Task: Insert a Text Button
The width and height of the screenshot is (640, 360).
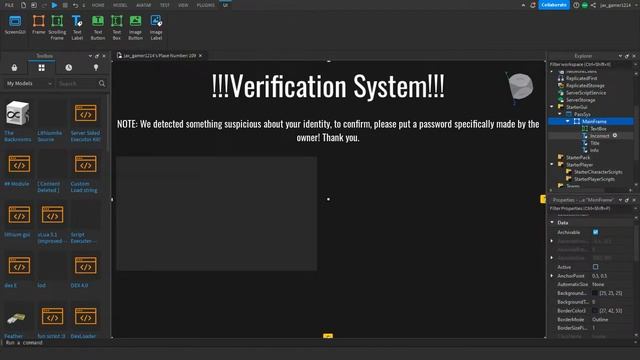Action: [98, 27]
